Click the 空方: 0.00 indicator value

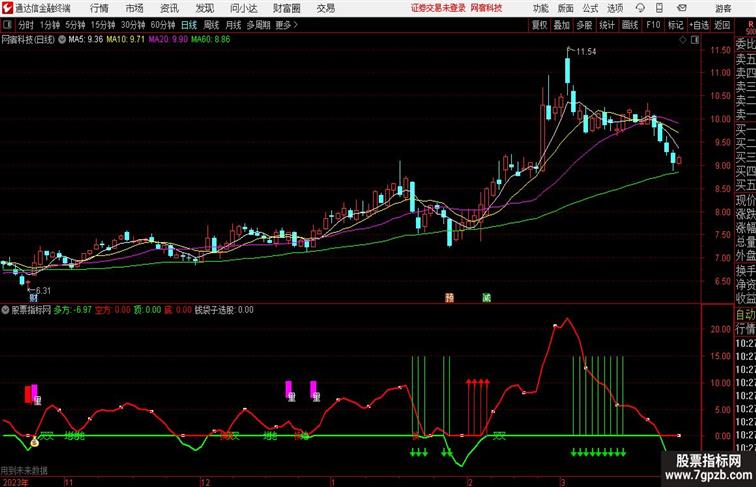point(113,310)
